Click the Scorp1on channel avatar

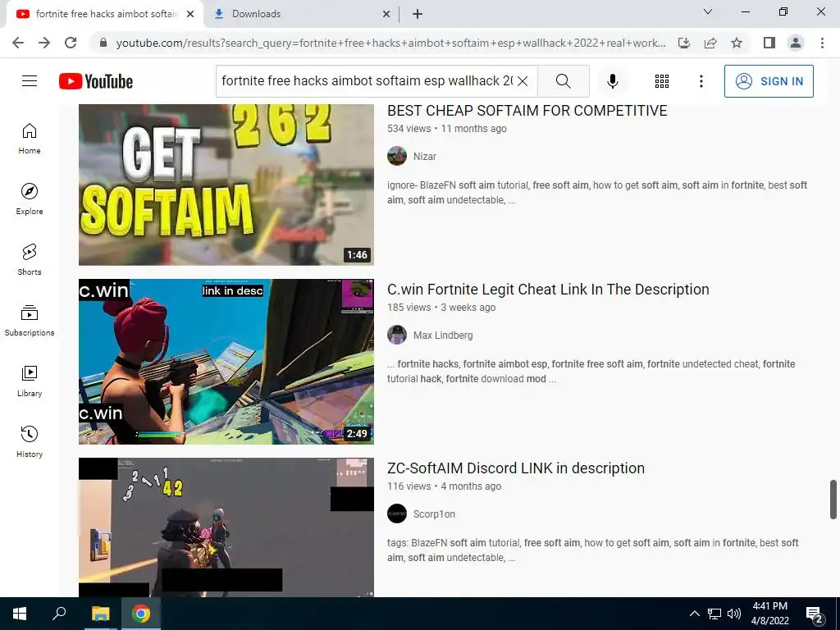click(397, 514)
